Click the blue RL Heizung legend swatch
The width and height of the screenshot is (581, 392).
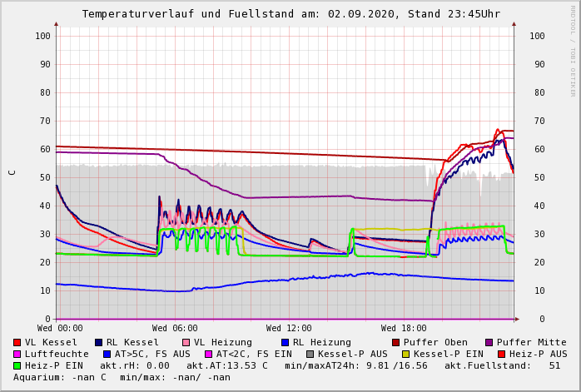tap(286, 342)
